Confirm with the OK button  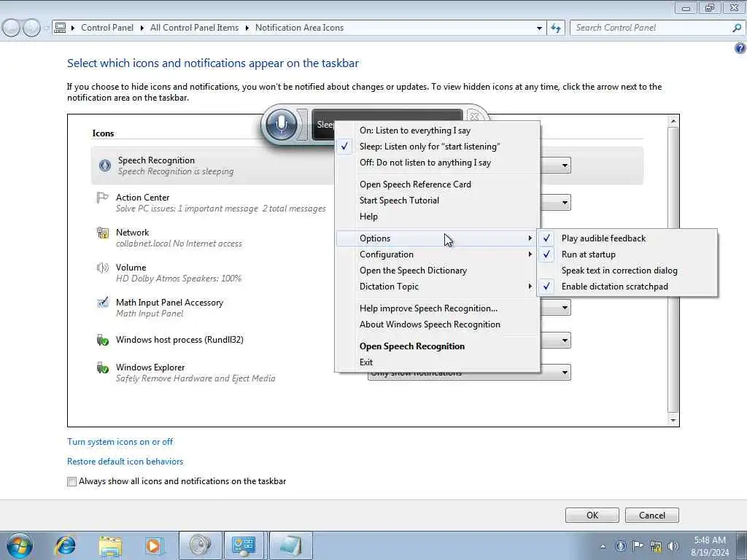(592, 516)
